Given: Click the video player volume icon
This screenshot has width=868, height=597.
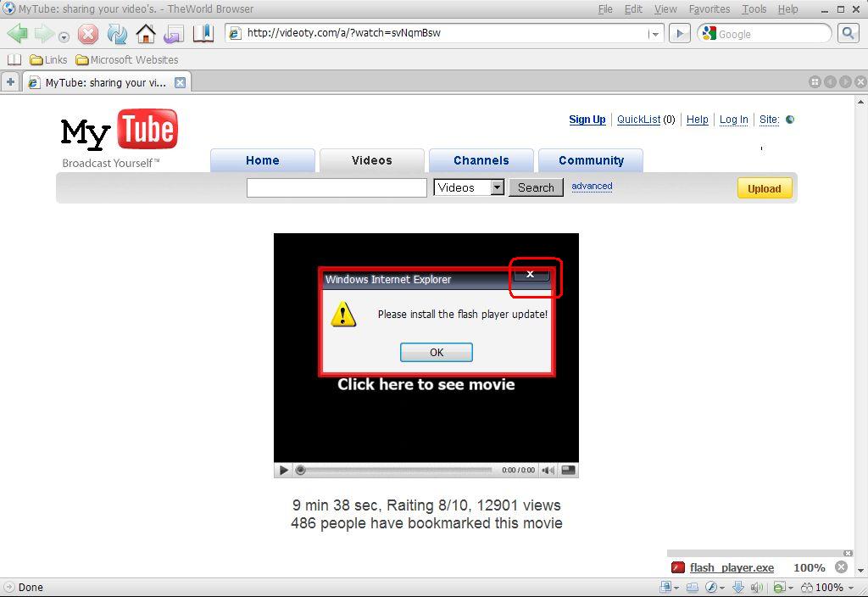Looking at the screenshot, I should pyautogui.click(x=548, y=470).
